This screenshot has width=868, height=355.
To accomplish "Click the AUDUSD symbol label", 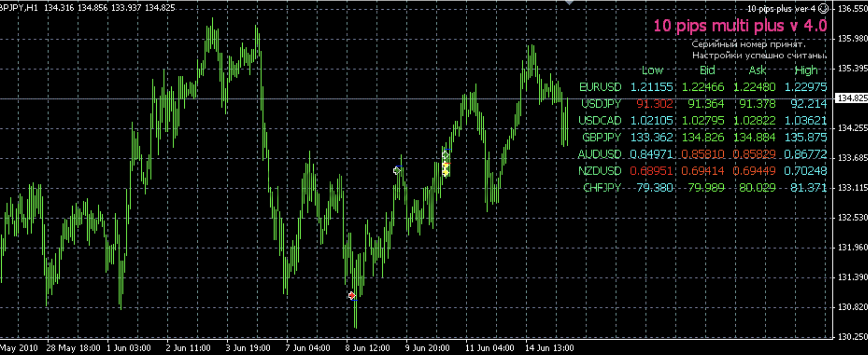I will click(x=599, y=154).
